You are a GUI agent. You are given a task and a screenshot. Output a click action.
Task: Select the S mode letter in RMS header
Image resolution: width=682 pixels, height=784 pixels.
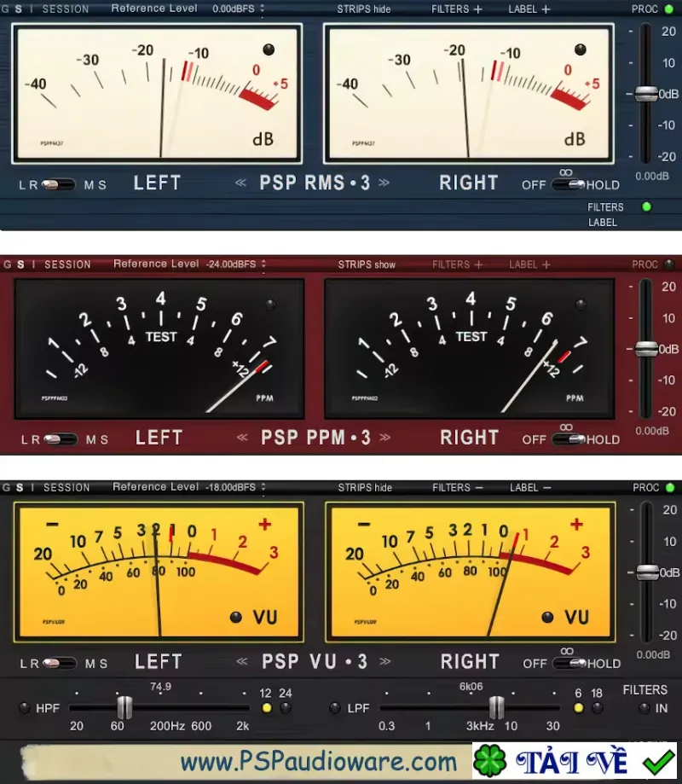(x=19, y=9)
